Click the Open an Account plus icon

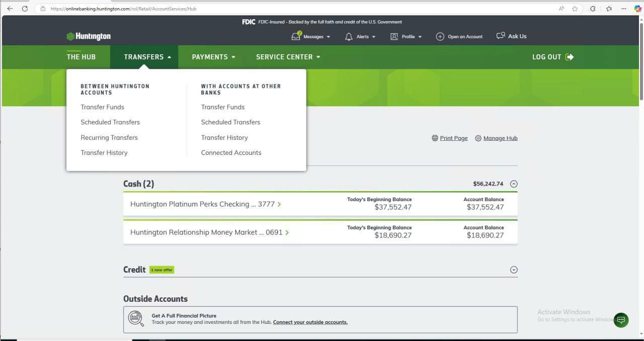point(440,37)
